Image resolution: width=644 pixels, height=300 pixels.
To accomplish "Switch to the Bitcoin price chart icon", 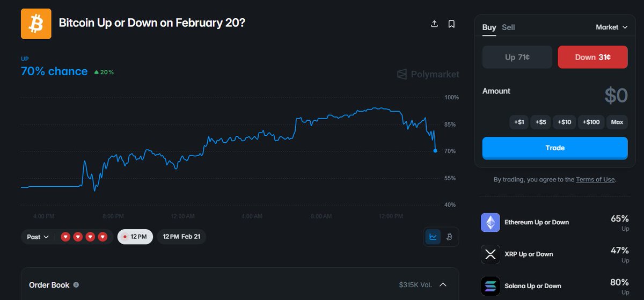I will click(x=449, y=237).
